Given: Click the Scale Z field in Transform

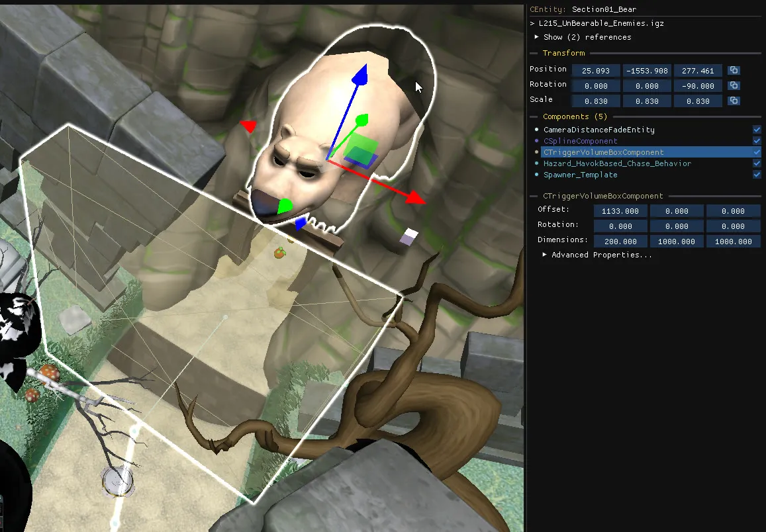Looking at the screenshot, I should 698,101.
